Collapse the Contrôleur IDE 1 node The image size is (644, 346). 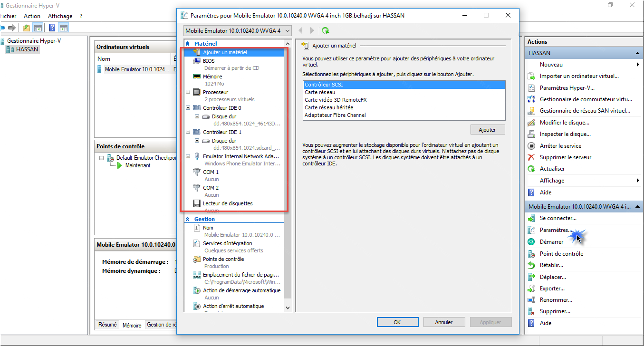pyautogui.click(x=188, y=132)
